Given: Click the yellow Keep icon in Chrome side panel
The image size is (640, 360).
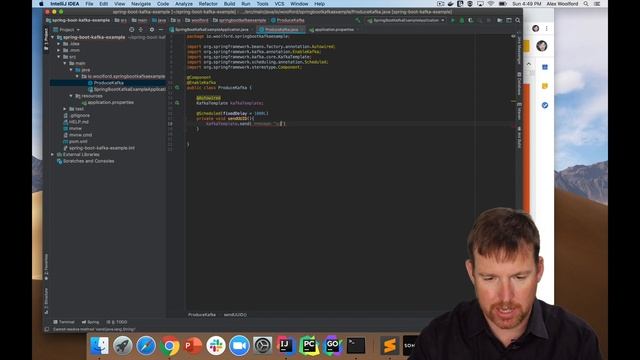Looking at the screenshot, I should [x=545, y=86].
